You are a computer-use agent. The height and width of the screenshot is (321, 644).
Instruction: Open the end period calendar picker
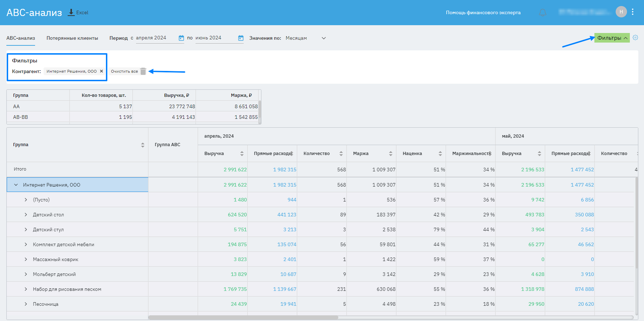[241, 38]
